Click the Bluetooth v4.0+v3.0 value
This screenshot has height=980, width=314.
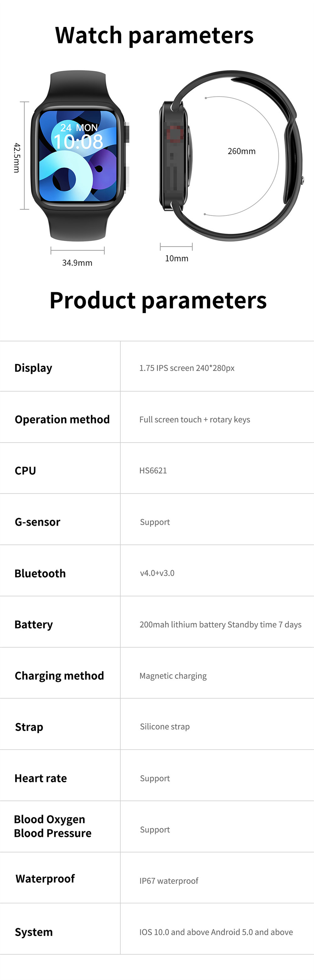(157, 573)
